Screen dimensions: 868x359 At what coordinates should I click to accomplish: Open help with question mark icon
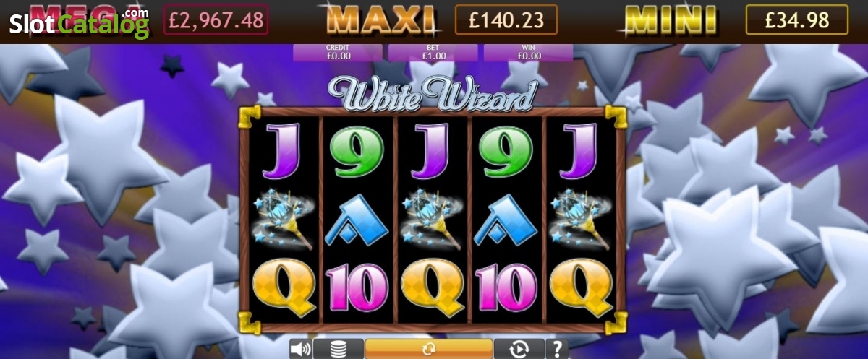(557, 349)
